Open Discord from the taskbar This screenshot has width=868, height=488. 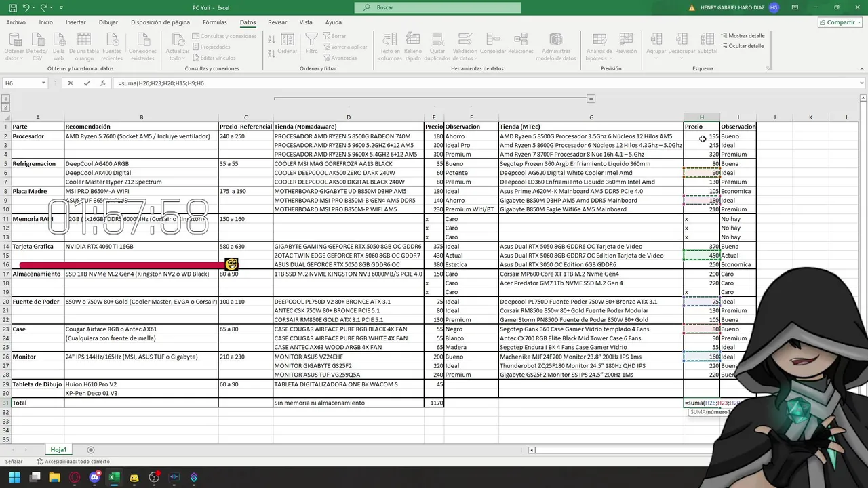94,477
